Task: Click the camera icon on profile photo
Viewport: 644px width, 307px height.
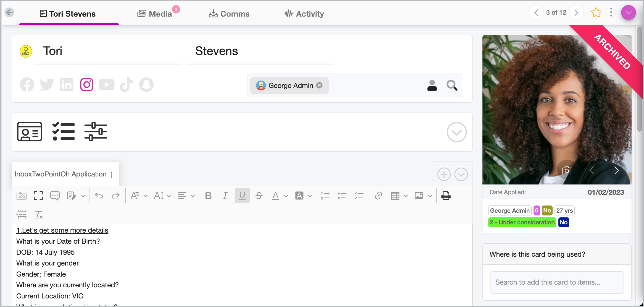Action: pyautogui.click(x=567, y=170)
